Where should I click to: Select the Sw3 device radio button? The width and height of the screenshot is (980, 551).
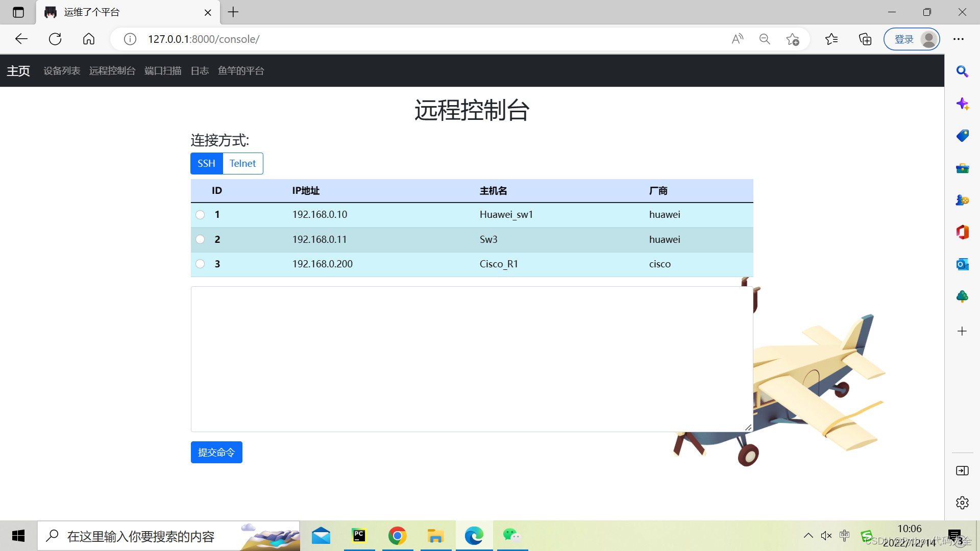[x=200, y=239]
